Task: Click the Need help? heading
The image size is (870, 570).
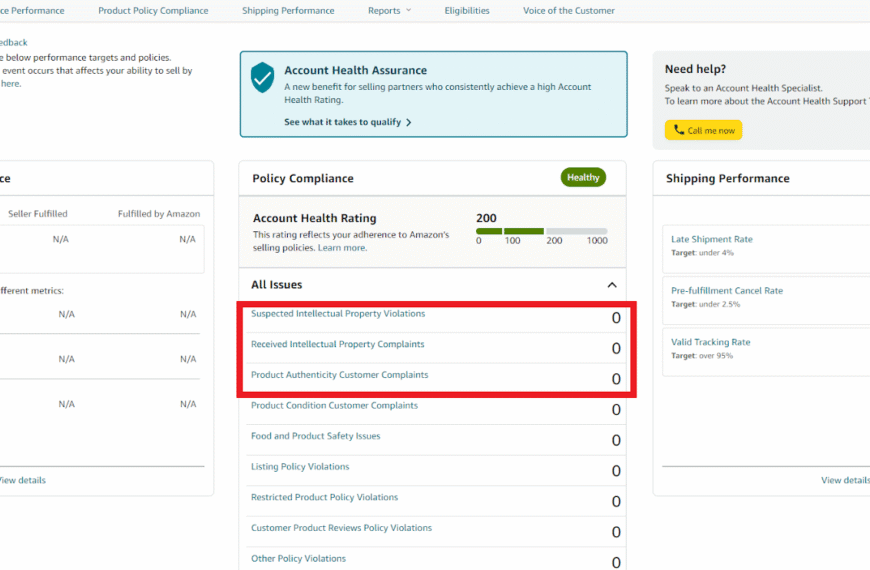Action: [x=695, y=69]
